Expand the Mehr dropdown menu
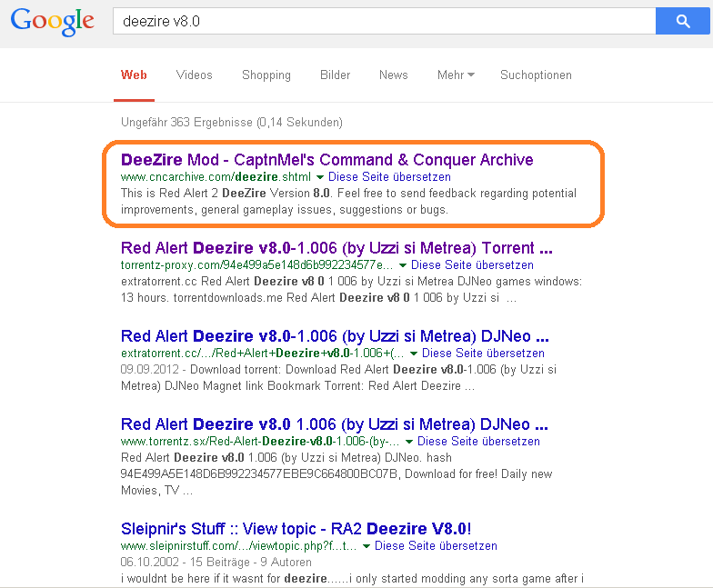Screen dimensions: 713x588 click(456, 75)
